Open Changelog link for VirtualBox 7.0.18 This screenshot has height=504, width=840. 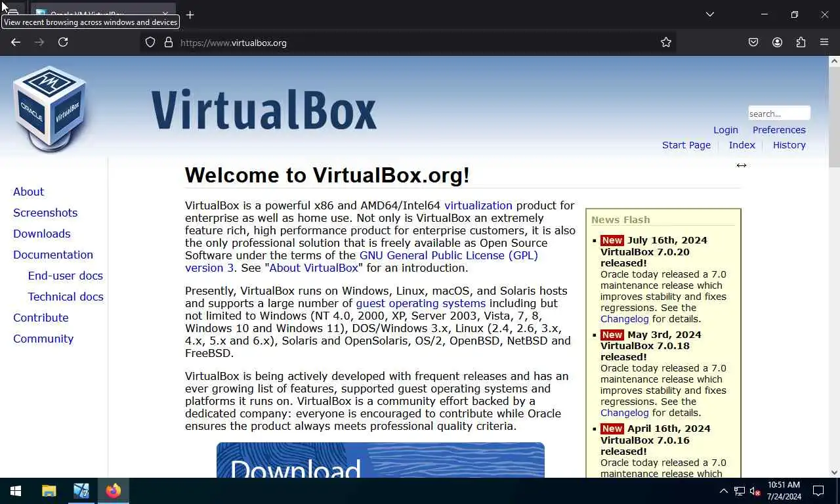624,413
